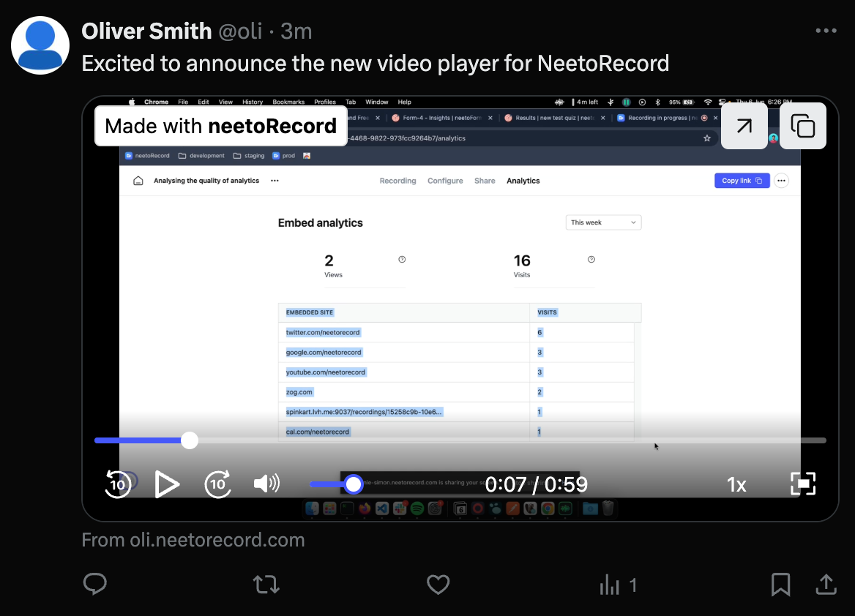855x616 pixels.
Task: Enter fullscreen mode in the video player
Action: click(x=803, y=484)
